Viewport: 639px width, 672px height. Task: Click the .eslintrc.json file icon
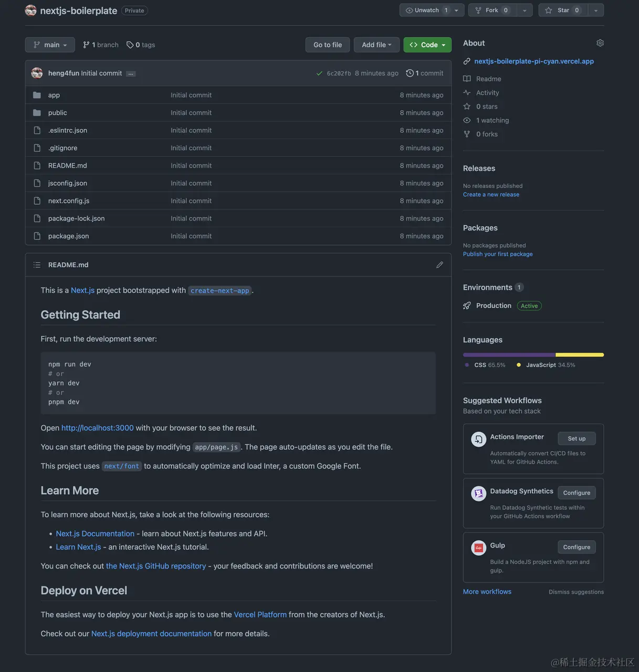[x=37, y=130]
